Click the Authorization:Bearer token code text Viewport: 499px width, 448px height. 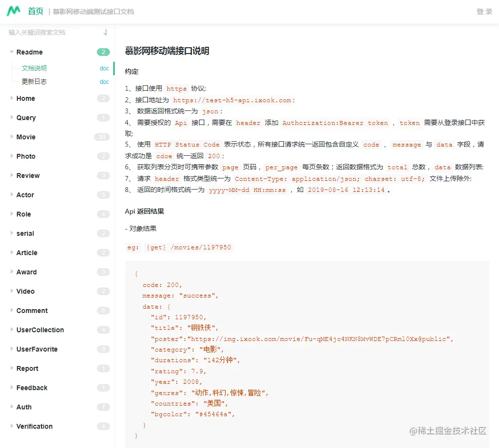point(335,123)
